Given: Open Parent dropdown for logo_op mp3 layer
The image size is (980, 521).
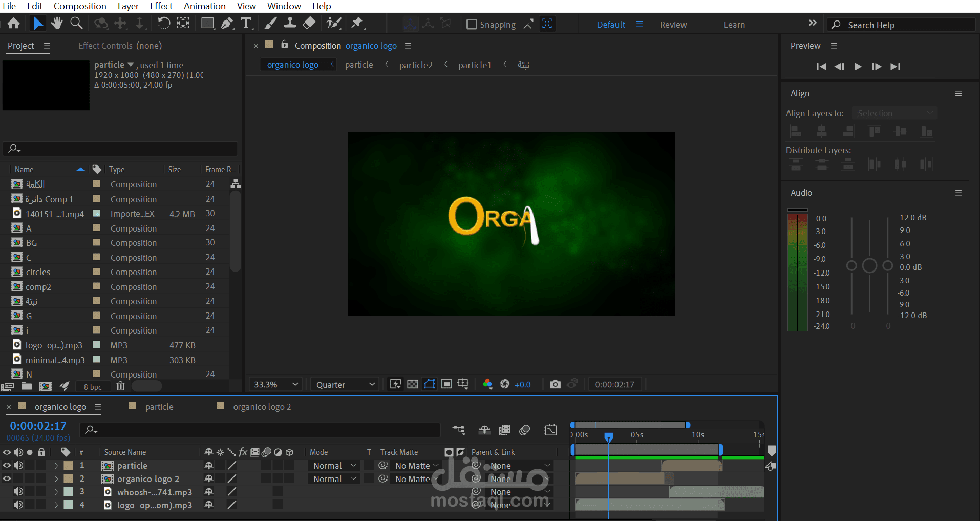Looking at the screenshot, I should [519, 505].
